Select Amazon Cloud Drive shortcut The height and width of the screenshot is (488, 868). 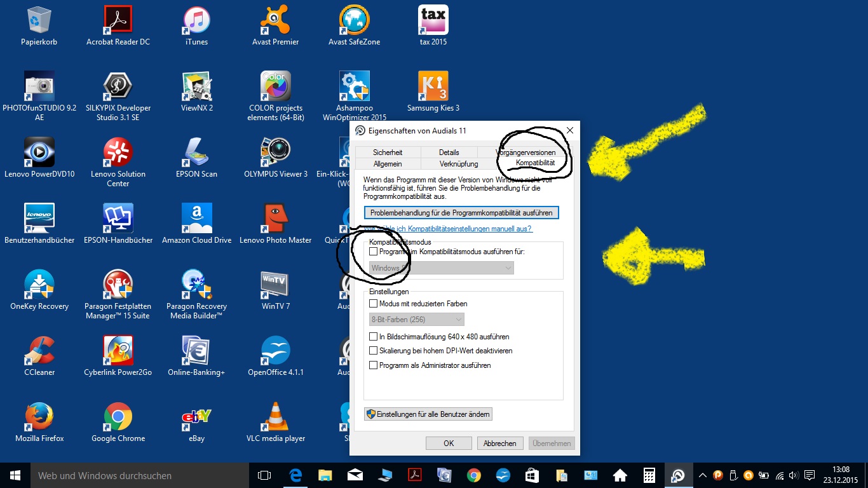(x=196, y=224)
